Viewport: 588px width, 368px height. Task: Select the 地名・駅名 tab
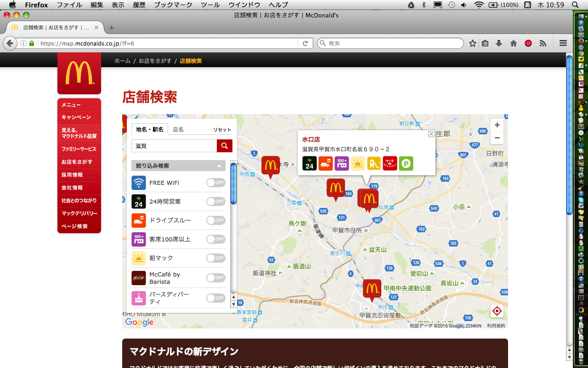(x=150, y=129)
